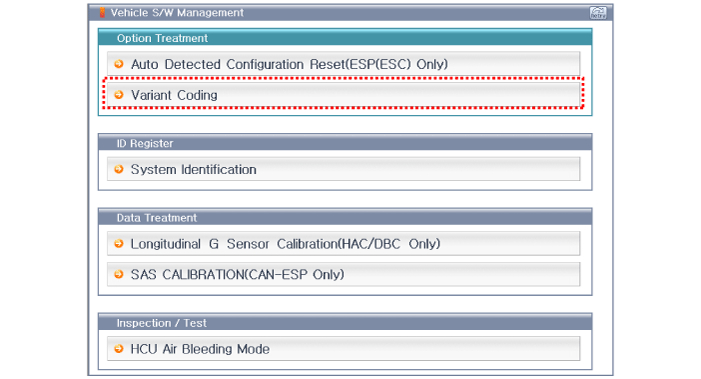
Task: Start Longitudinal G Sensor Calibration(HAC/DBC Only)
Action: pyautogui.click(x=343, y=244)
